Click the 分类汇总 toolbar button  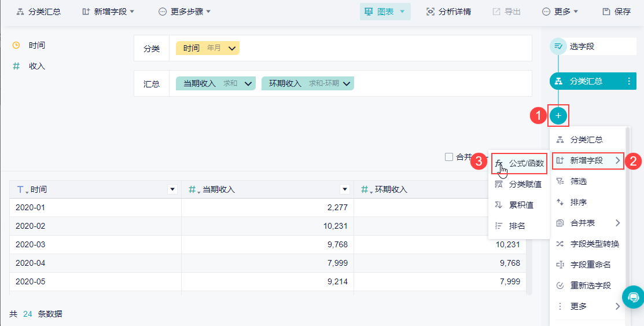[38, 12]
